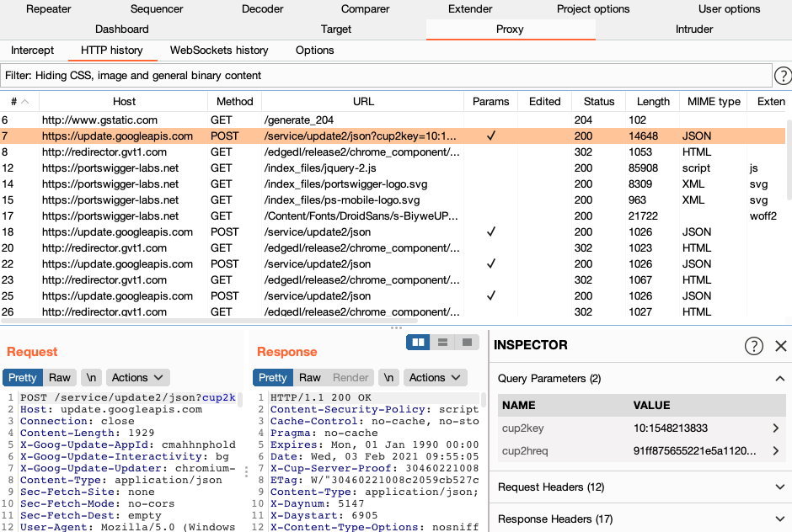Open cup2key parameter details arrow
The height and width of the screenshot is (532, 792).
775,428
